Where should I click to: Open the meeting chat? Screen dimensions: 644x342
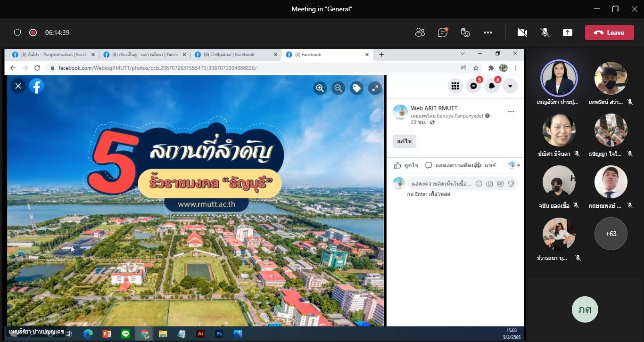point(442,33)
